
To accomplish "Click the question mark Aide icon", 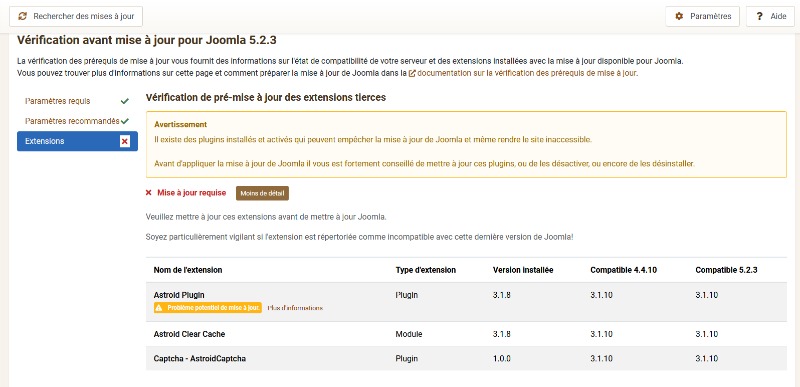I will (x=760, y=16).
